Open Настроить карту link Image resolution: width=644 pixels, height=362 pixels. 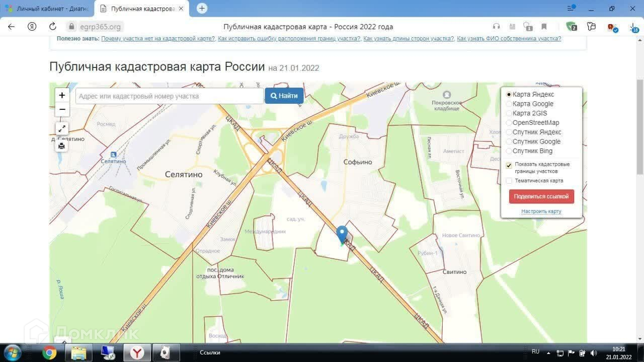(541, 211)
